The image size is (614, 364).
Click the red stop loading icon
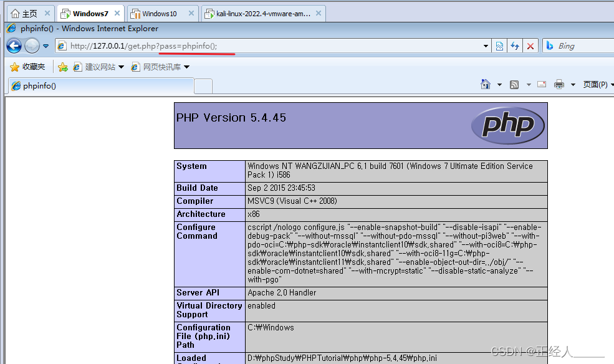click(530, 45)
